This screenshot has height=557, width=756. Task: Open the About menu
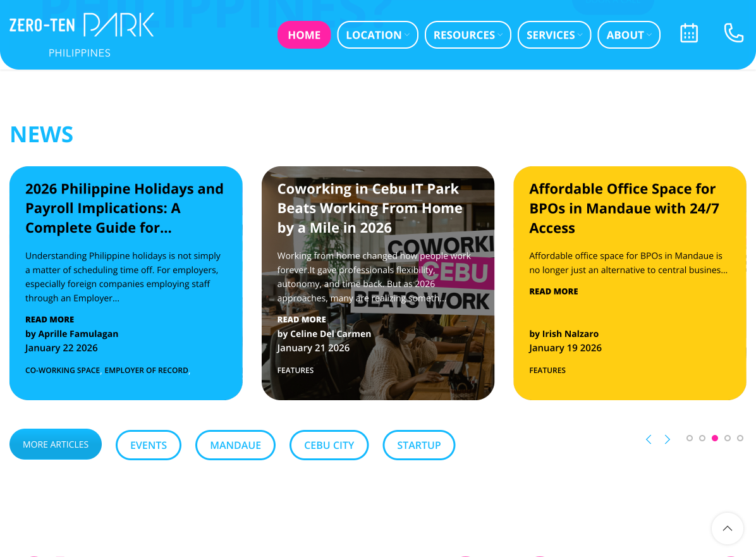(x=629, y=35)
